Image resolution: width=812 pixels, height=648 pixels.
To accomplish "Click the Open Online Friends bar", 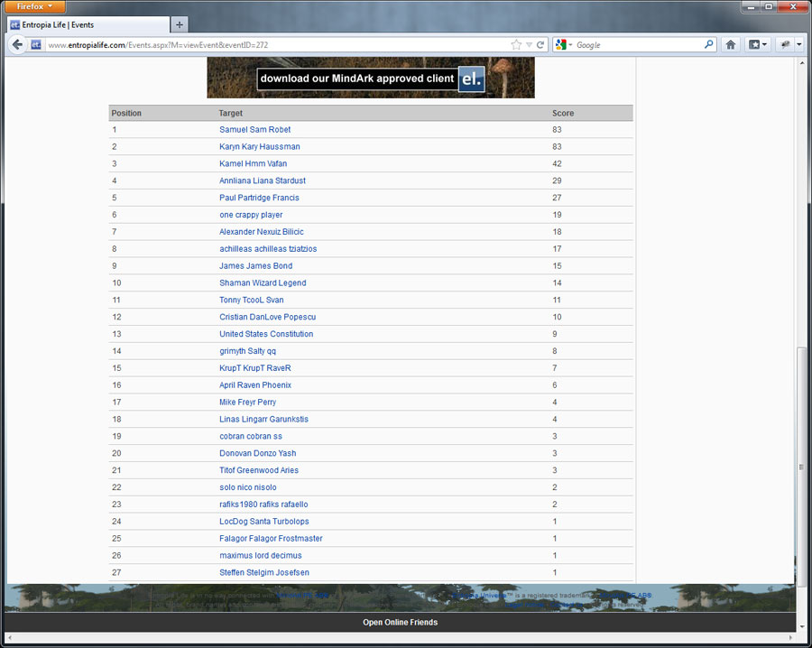I will [x=400, y=622].
